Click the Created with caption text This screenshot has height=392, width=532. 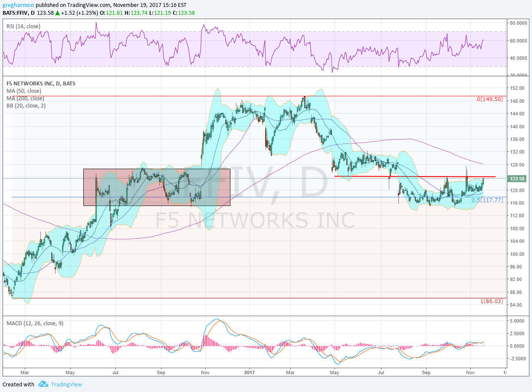[x=18, y=384]
